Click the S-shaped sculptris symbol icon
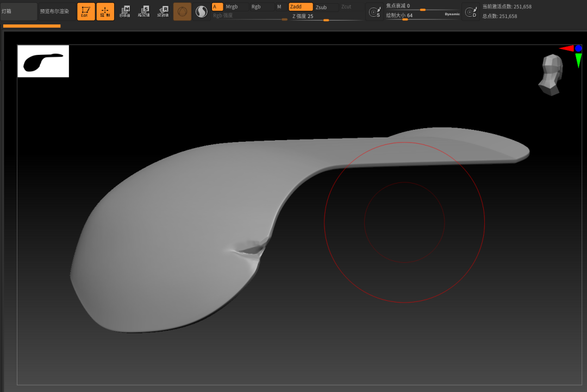This screenshot has height=392, width=587. (202, 11)
